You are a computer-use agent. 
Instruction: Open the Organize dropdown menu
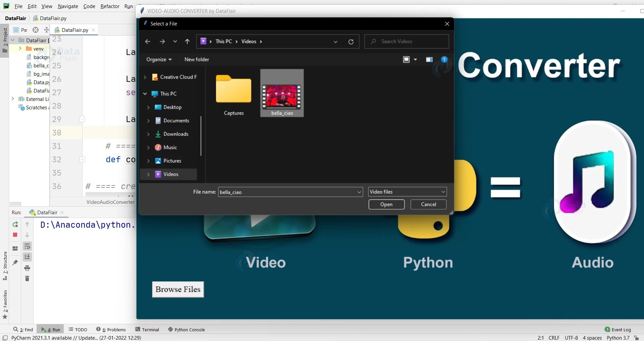pyautogui.click(x=159, y=59)
